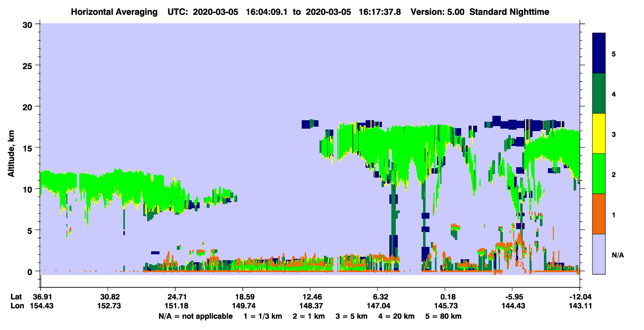644x330 pixels.
Task: Click the start time 16:04:09.1
Action: click(267, 11)
